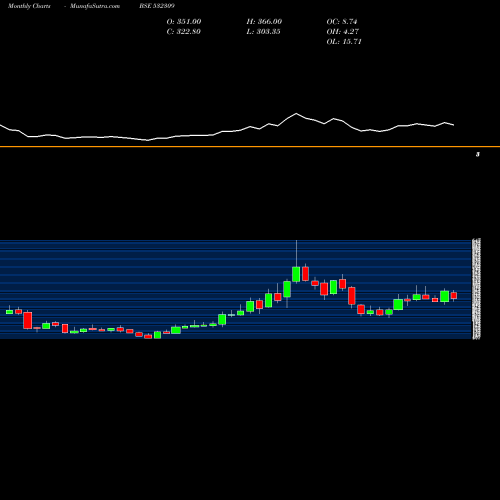Click the green candle with the tallest upper wick
This screenshot has height=500, width=500.
tap(296, 274)
